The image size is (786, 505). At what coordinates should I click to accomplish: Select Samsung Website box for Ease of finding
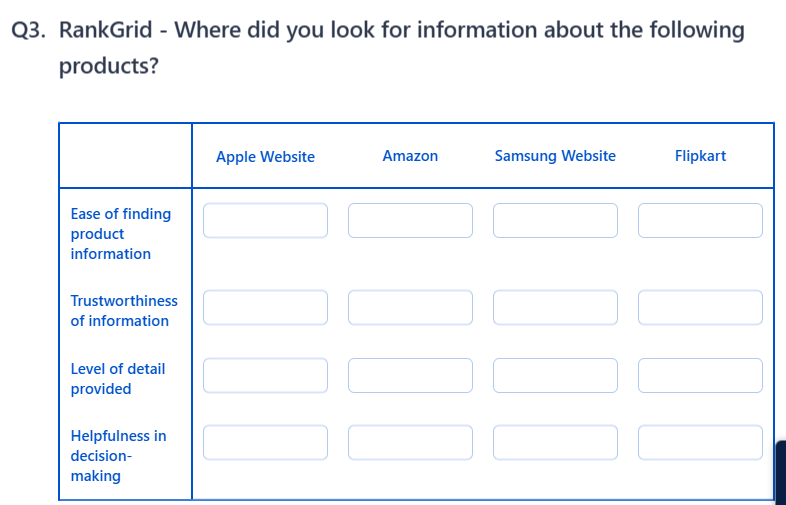tap(555, 221)
